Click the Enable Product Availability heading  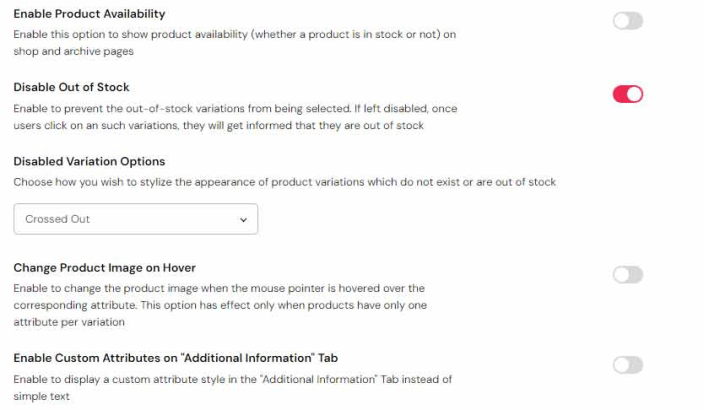click(x=90, y=14)
